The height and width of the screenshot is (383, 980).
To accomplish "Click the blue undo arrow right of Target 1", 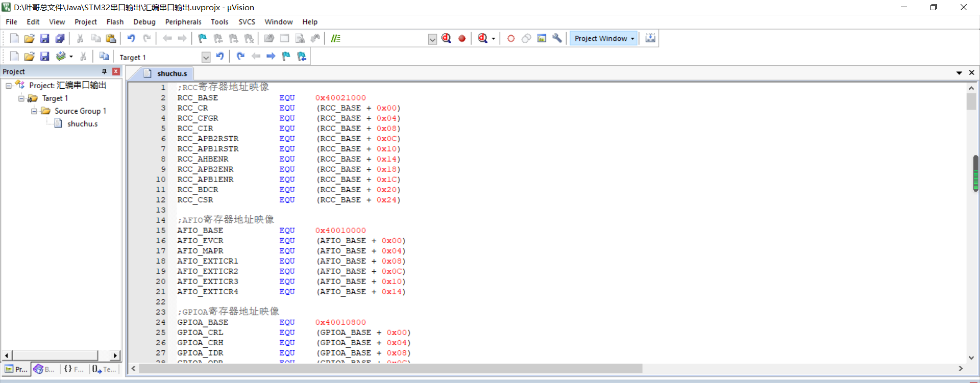I will (x=220, y=56).
